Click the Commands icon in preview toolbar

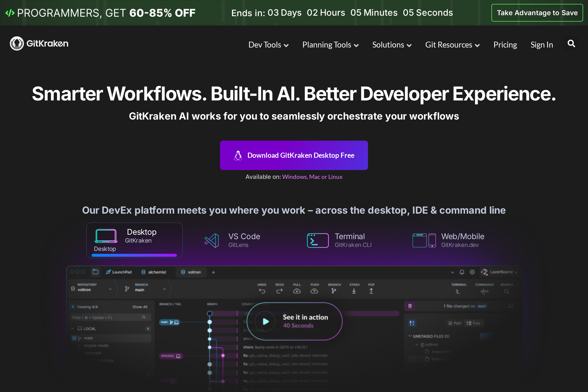coord(485,292)
